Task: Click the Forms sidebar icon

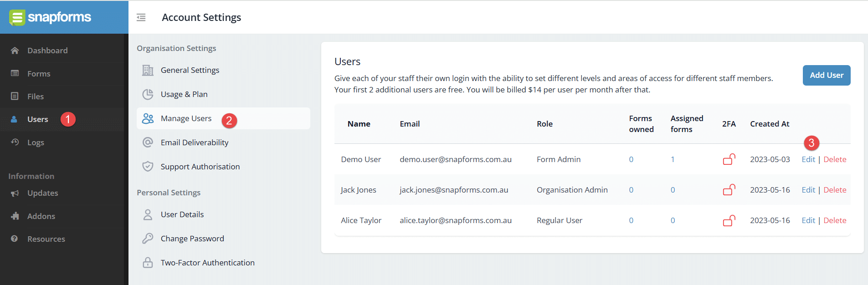Action: point(15,73)
